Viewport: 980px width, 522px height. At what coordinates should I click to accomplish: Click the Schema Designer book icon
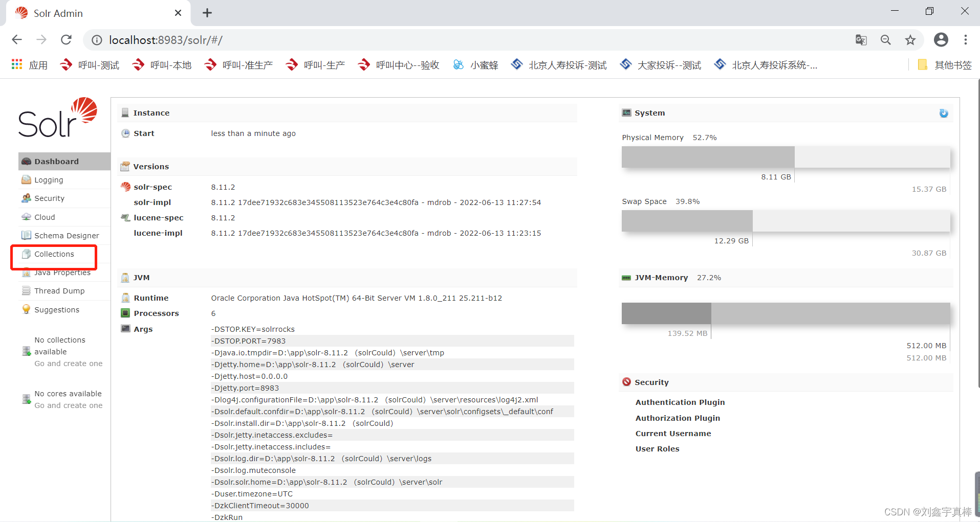click(26, 235)
